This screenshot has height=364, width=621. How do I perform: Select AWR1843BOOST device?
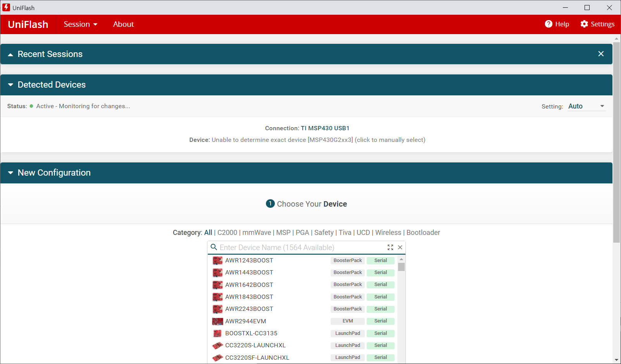[x=303, y=297]
